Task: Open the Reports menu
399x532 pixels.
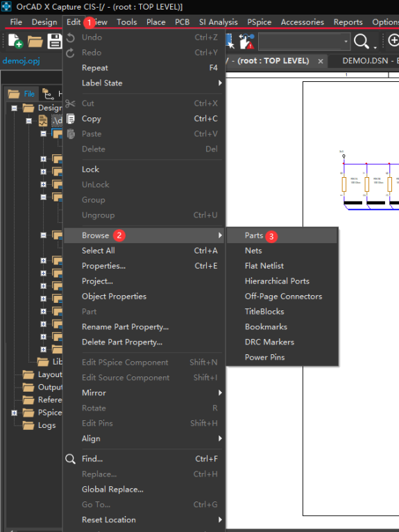Action: click(x=348, y=22)
